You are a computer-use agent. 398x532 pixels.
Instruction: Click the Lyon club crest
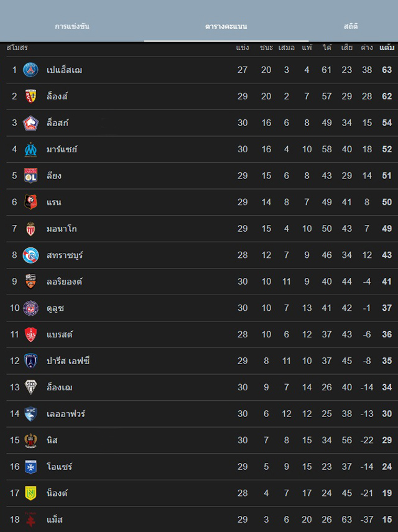30,176
